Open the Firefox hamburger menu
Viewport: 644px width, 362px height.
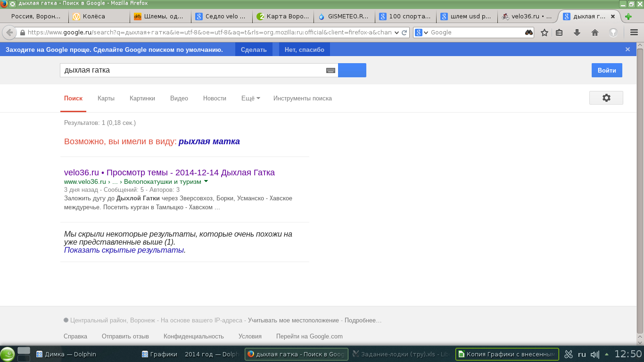[x=634, y=33]
